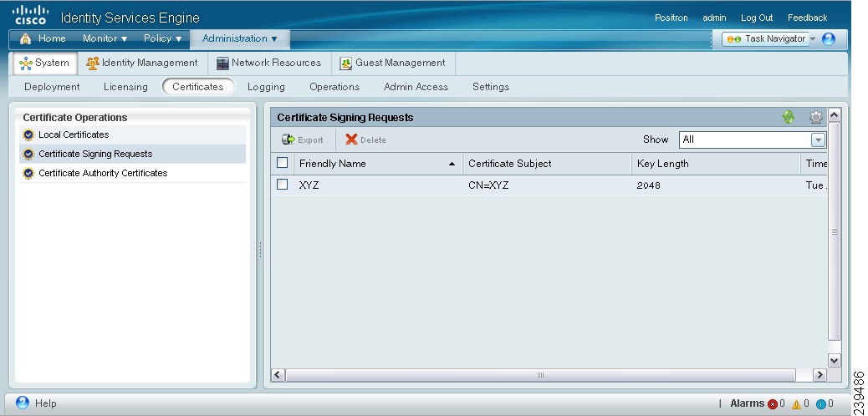Click the Certificate Signing Requests badge icon
868x416 pixels.
click(28, 155)
